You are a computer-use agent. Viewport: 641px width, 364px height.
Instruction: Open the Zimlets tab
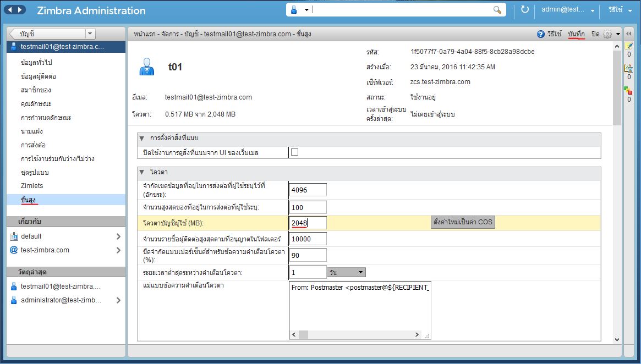coord(32,185)
